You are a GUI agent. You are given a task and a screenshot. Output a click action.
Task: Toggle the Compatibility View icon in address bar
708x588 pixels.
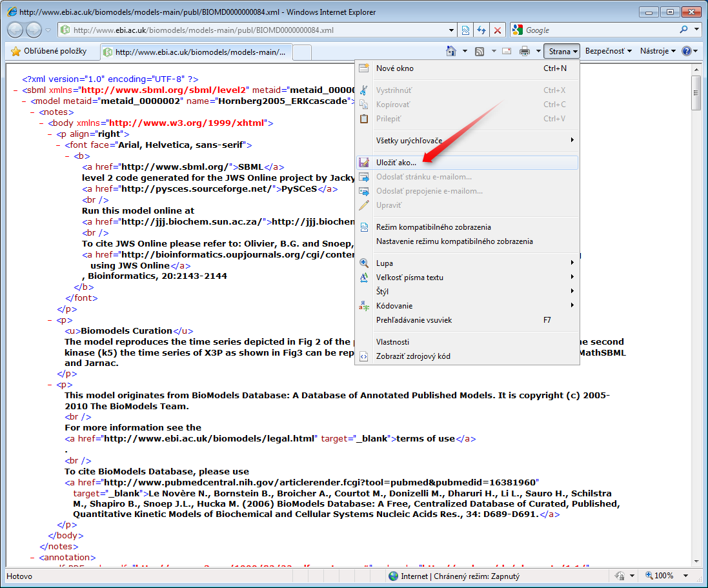pos(465,30)
